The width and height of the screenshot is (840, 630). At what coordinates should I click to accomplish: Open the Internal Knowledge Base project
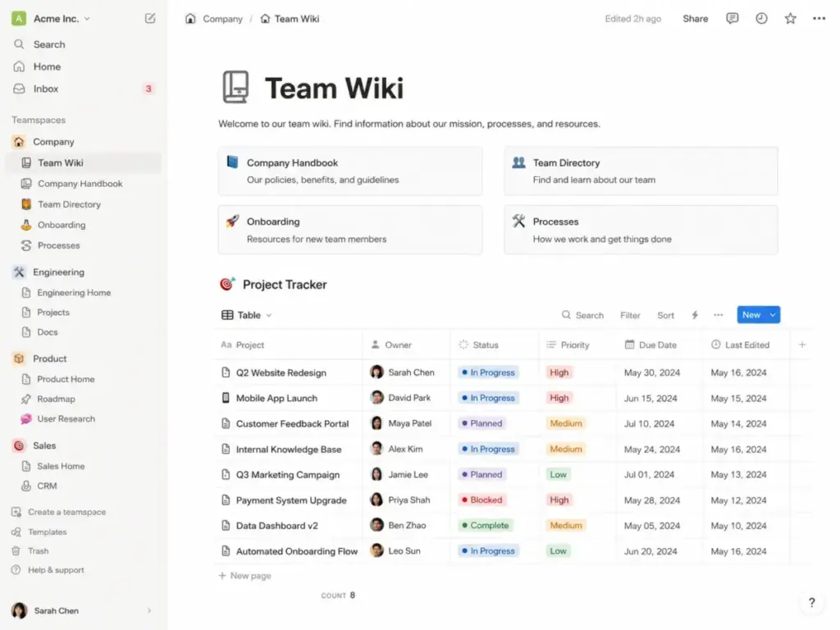[288, 449]
